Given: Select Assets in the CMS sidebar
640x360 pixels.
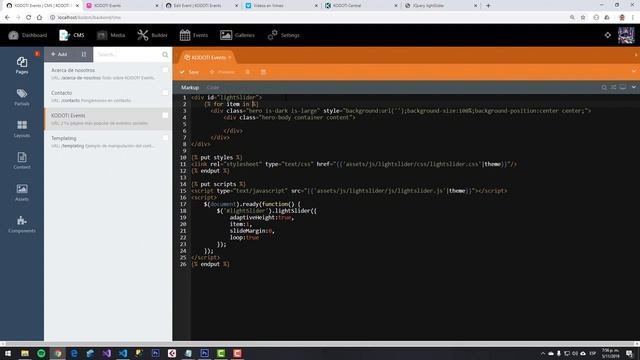Looking at the screenshot, I should (x=22, y=192).
